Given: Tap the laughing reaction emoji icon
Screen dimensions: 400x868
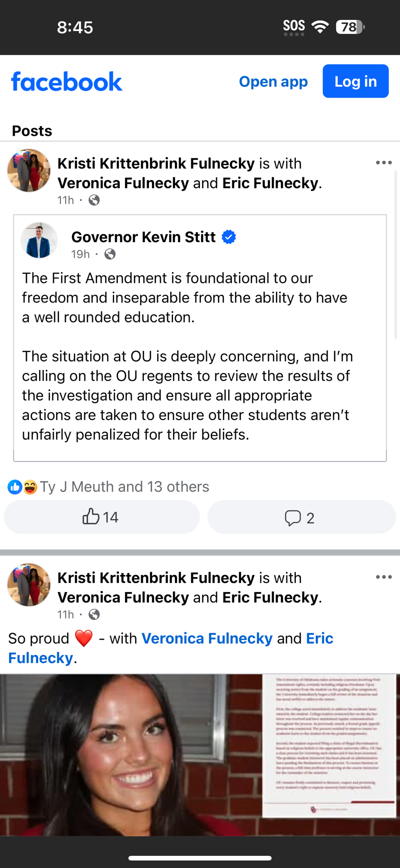Looking at the screenshot, I should point(30,487).
